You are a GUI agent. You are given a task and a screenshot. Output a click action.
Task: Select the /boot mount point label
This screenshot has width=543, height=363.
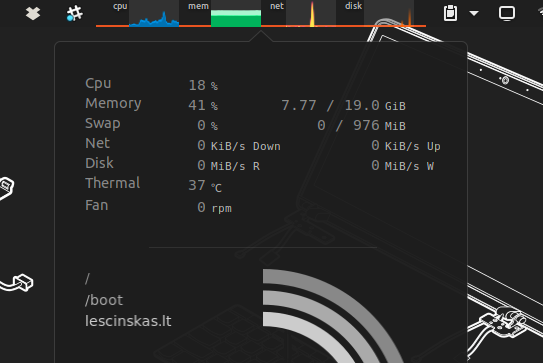(x=104, y=300)
